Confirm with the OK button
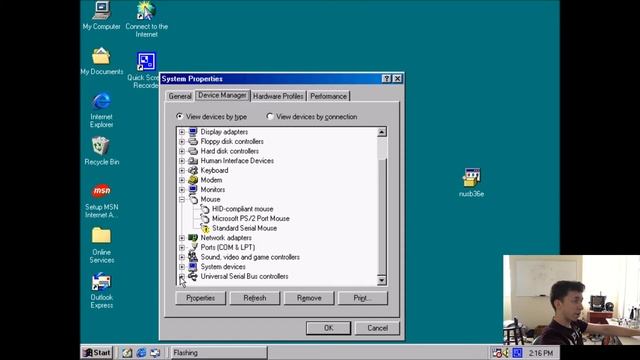The height and width of the screenshot is (360, 640). pyautogui.click(x=329, y=328)
